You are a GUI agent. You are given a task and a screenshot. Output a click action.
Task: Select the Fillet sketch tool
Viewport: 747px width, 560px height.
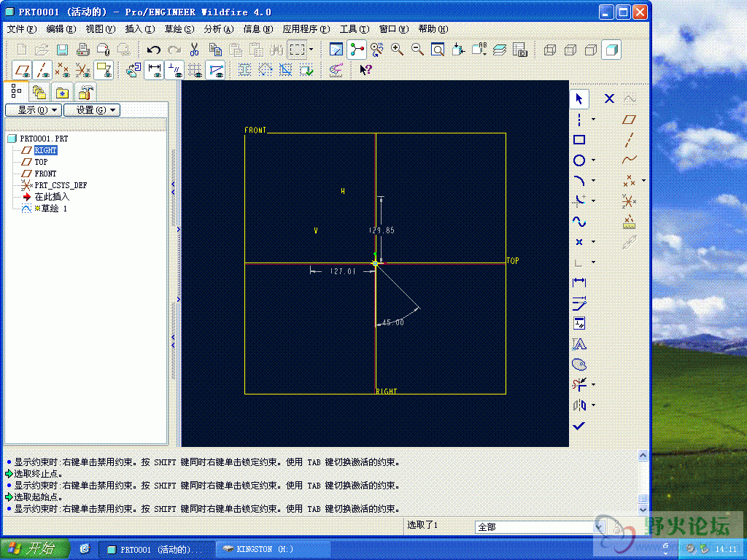tap(579, 201)
